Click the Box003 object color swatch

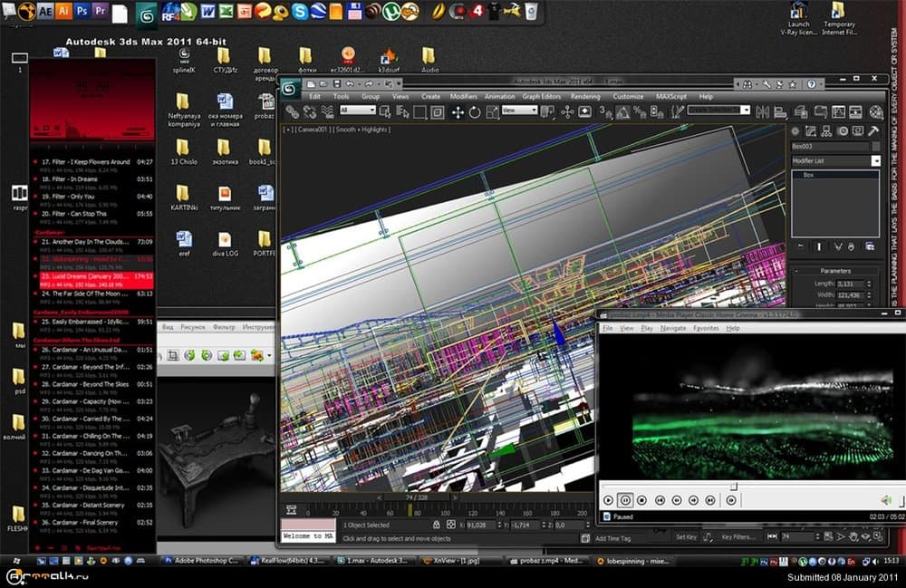875,146
